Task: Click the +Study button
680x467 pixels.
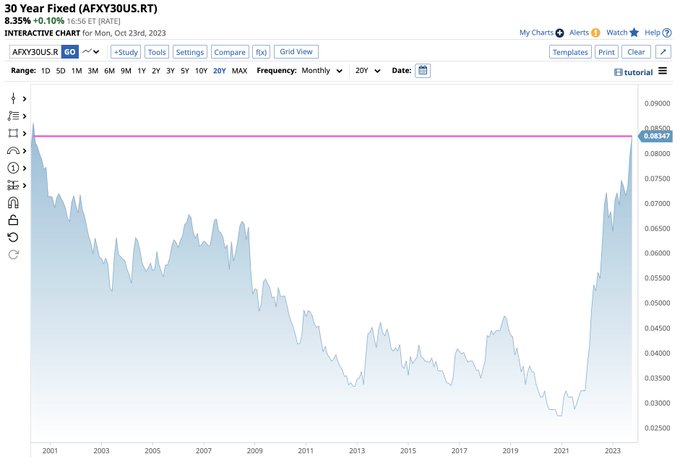Action: pos(126,52)
